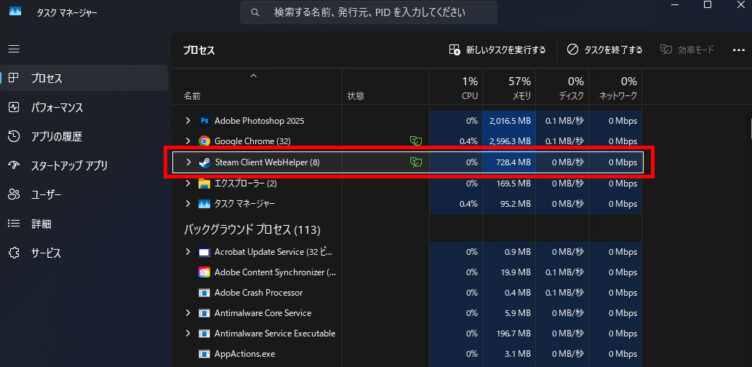Expand エクスプローラー (2) process group
Image resolution: width=752 pixels, height=367 pixels.
pos(188,183)
